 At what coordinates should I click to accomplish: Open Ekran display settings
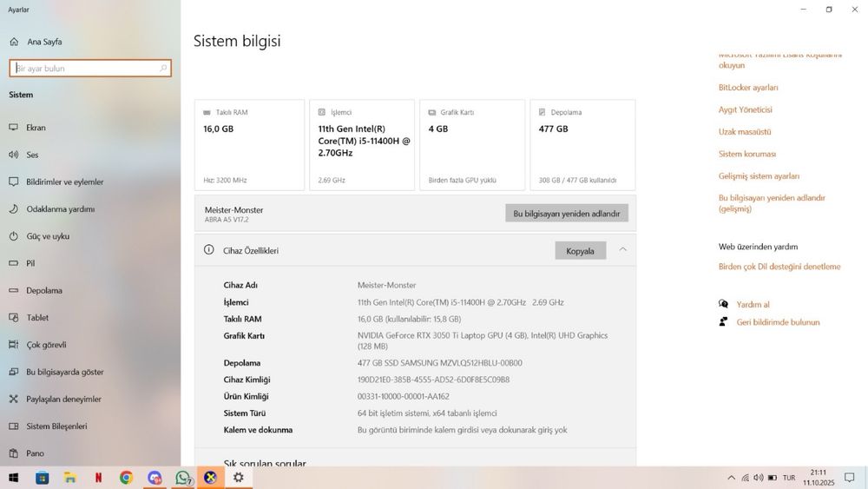(36, 128)
